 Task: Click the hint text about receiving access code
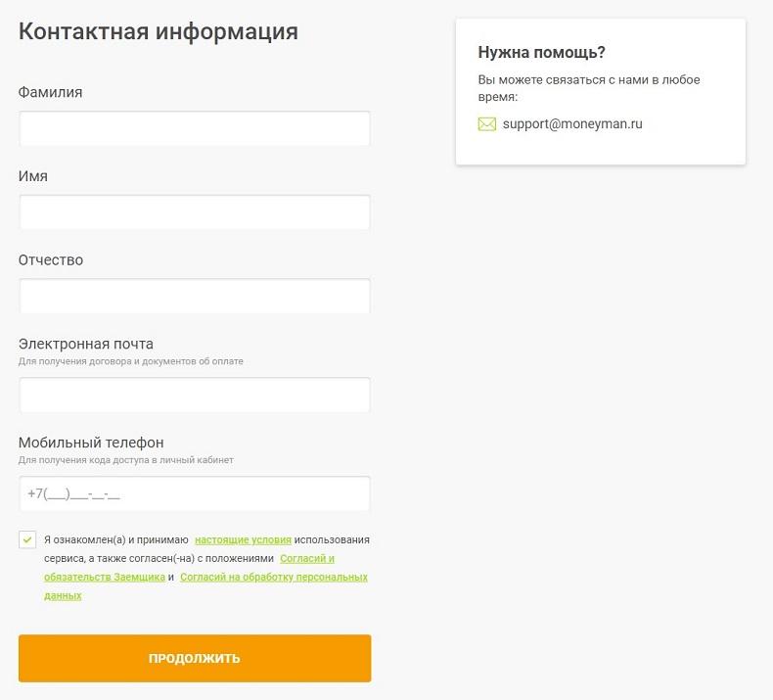(x=126, y=460)
